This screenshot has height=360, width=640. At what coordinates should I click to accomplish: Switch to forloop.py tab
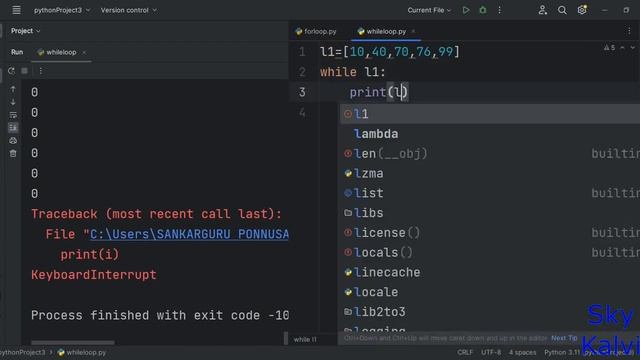[x=316, y=31]
